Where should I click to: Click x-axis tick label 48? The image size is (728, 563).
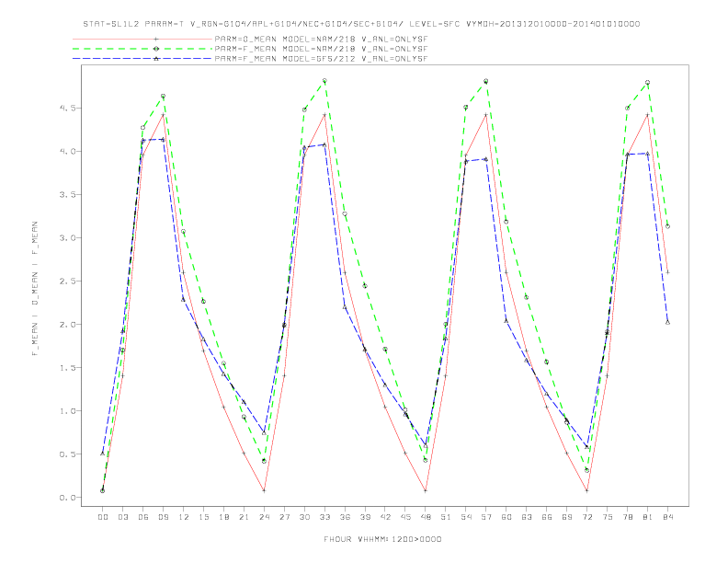click(x=426, y=517)
